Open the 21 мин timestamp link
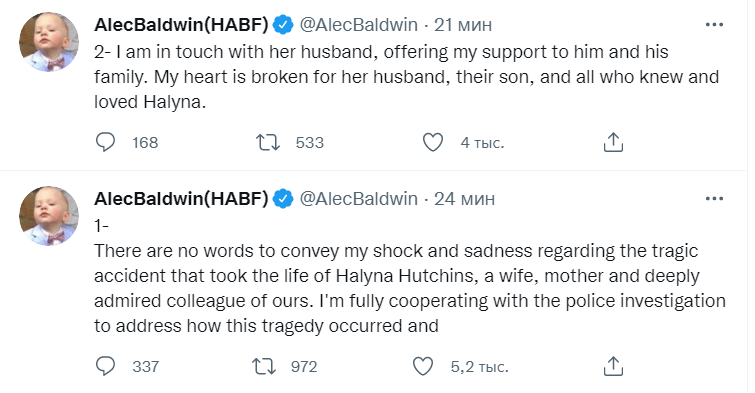The image size is (755, 393). pos(463,25)
